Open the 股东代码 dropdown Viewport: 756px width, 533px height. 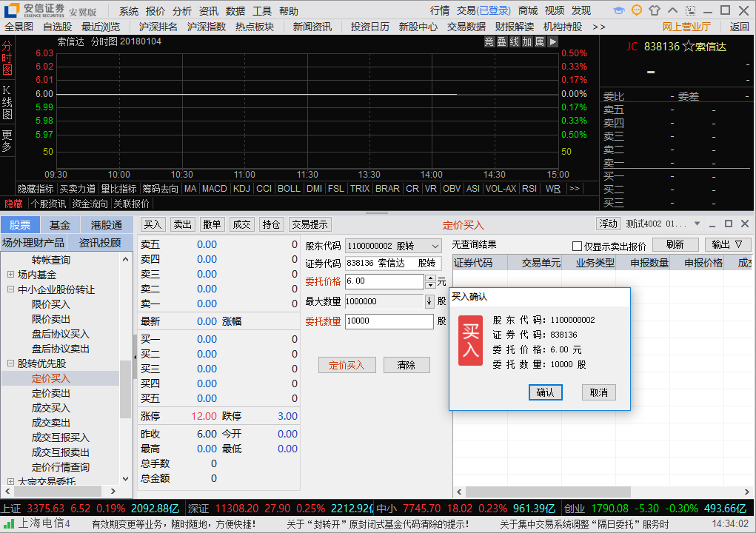point(435,247)
